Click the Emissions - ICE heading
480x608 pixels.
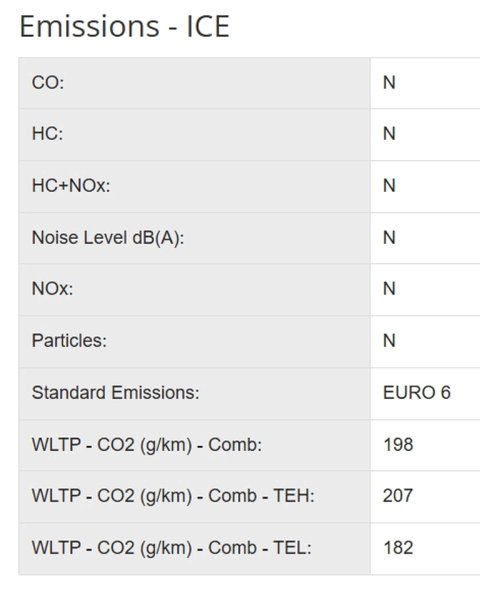[x=124, y=26]
